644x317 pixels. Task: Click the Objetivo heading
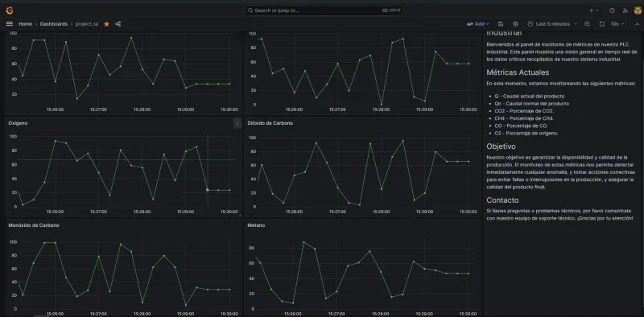tap(501, 146)
